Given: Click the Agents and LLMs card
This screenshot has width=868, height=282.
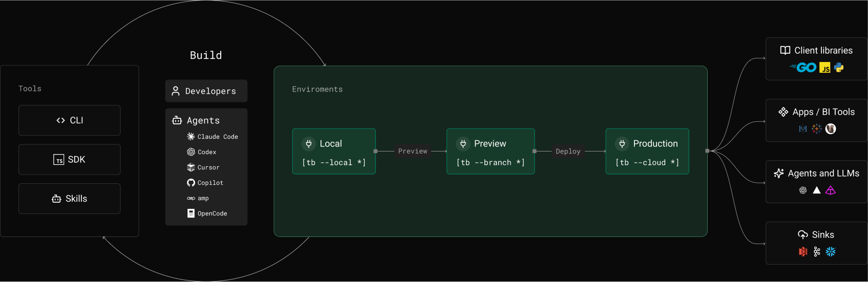Looking at the screenshot, I should coord(816,182).
